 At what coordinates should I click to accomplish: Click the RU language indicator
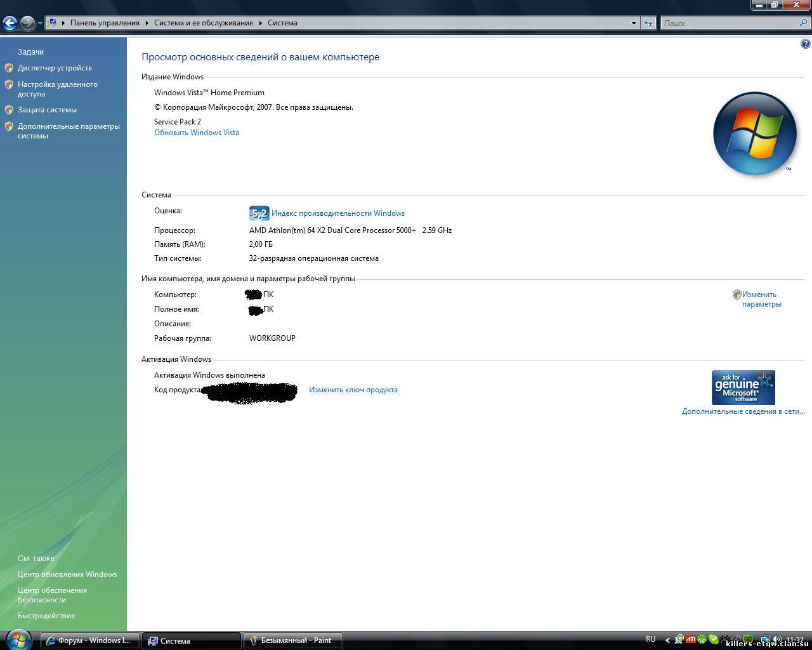coord(650,639)
